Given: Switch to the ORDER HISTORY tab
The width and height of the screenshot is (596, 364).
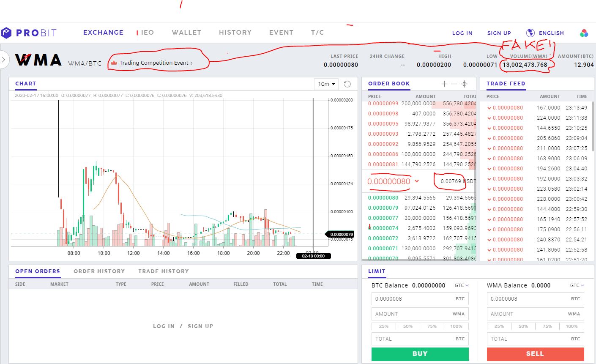Looking at the screenshot, I should tap(99, 271).
